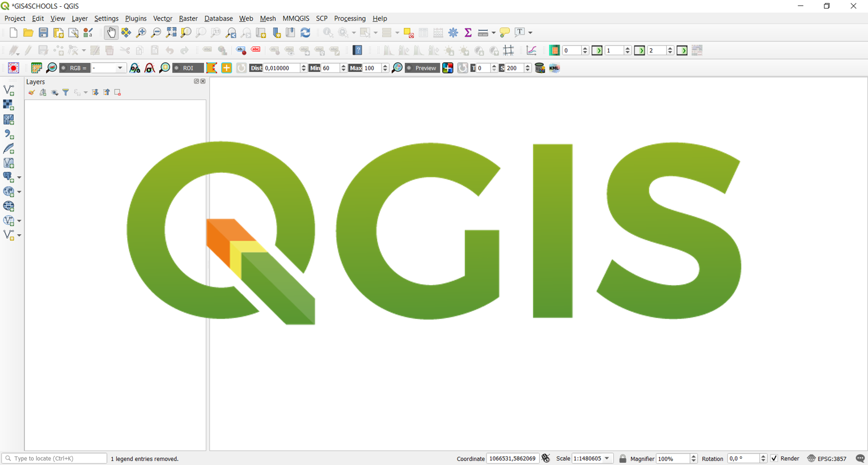Image resolution: width=868 pixels, height=465 pixels.
Task: Toggle the scale lock padlock
Action: (623, 458)
